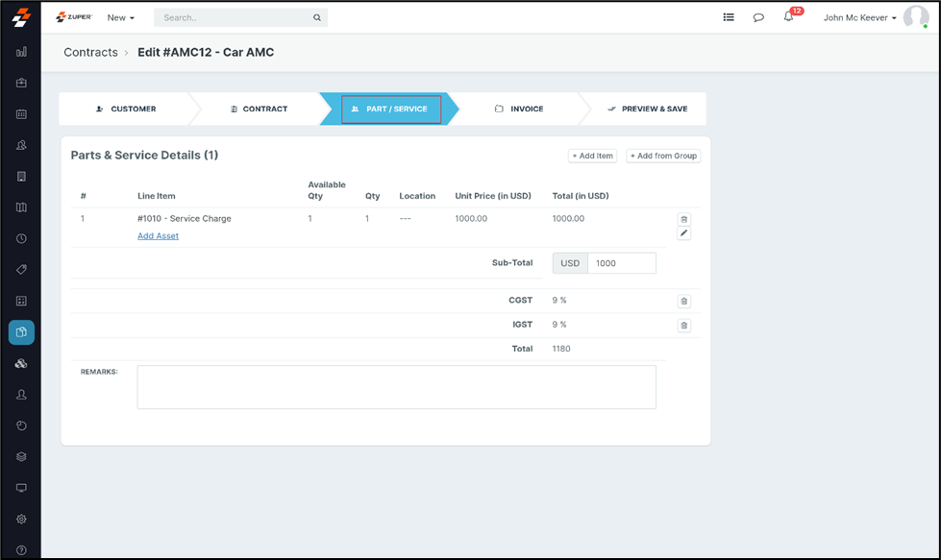Expand the New dropdown menu

click(120, 17)
